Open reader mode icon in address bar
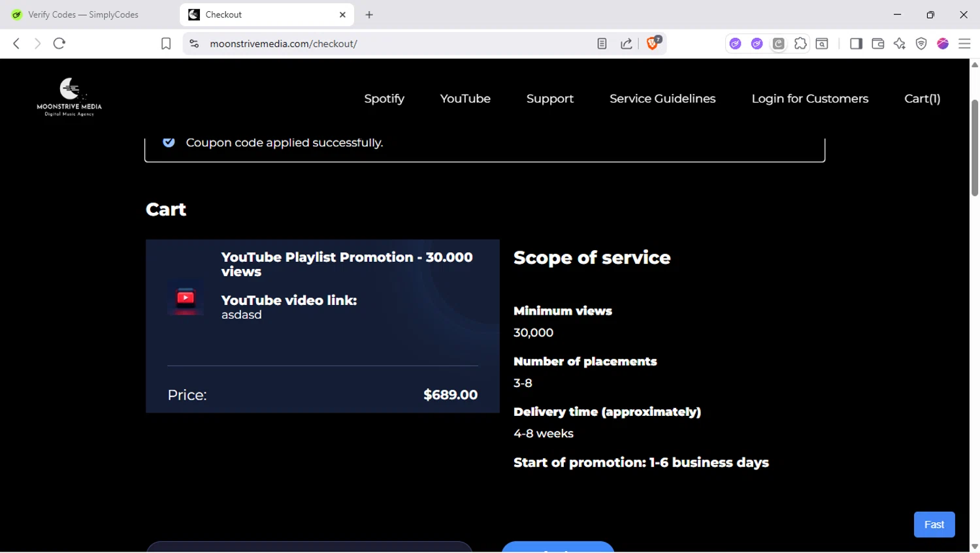The image size is (980, 553). [x=602, y=44]
